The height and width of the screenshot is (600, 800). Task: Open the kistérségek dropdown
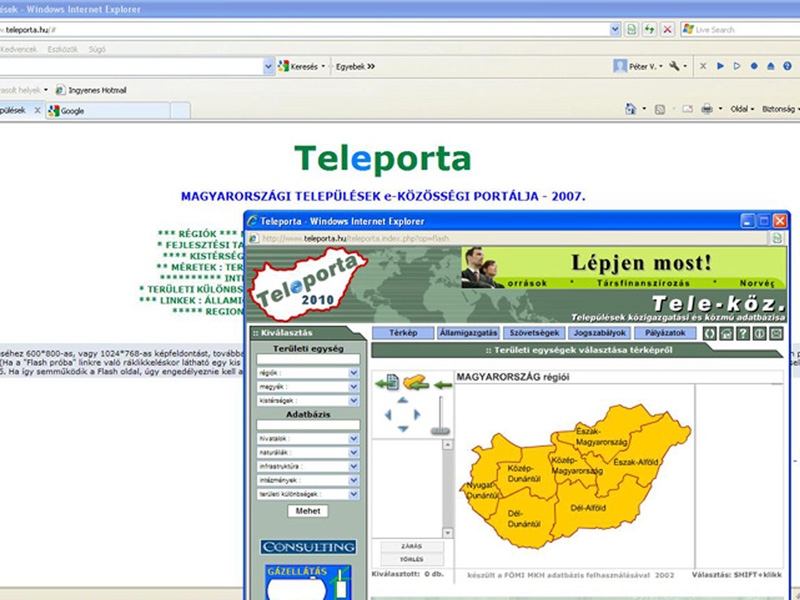pos(354,401)
